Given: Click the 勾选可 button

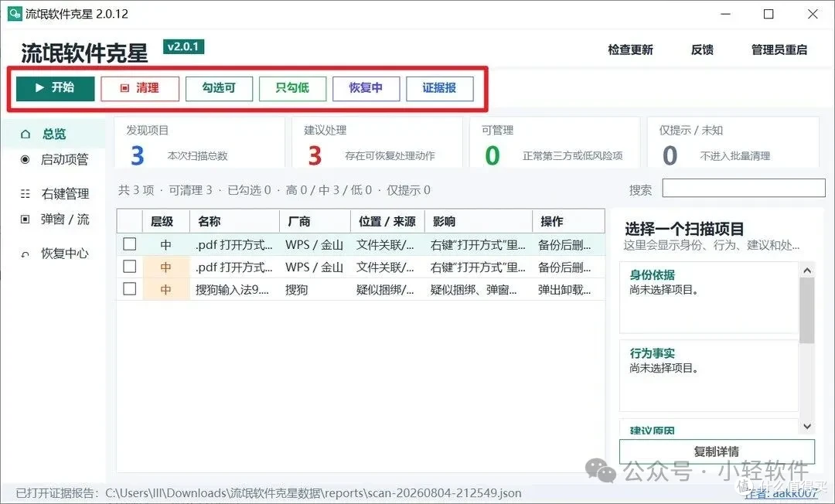Looking at the screenshot, I should [x=219, y=88].
